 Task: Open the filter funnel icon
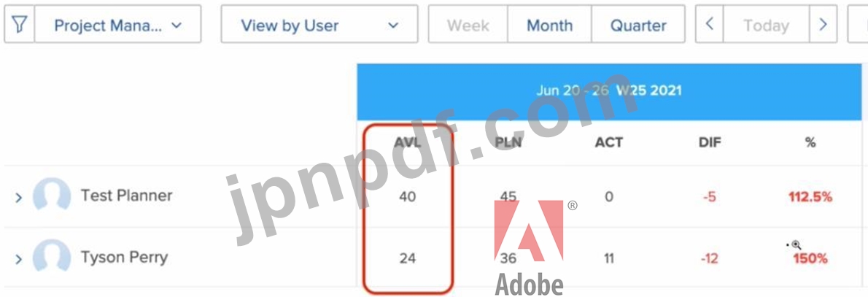point(20,24)
